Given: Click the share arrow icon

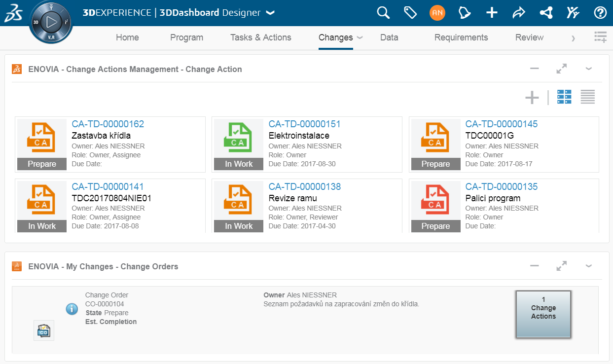Looking at the screenshot, I should (519, 13).
